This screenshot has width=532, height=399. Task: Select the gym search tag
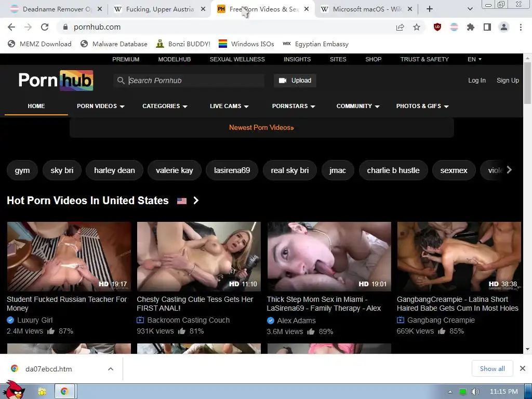tap(22, 170)
